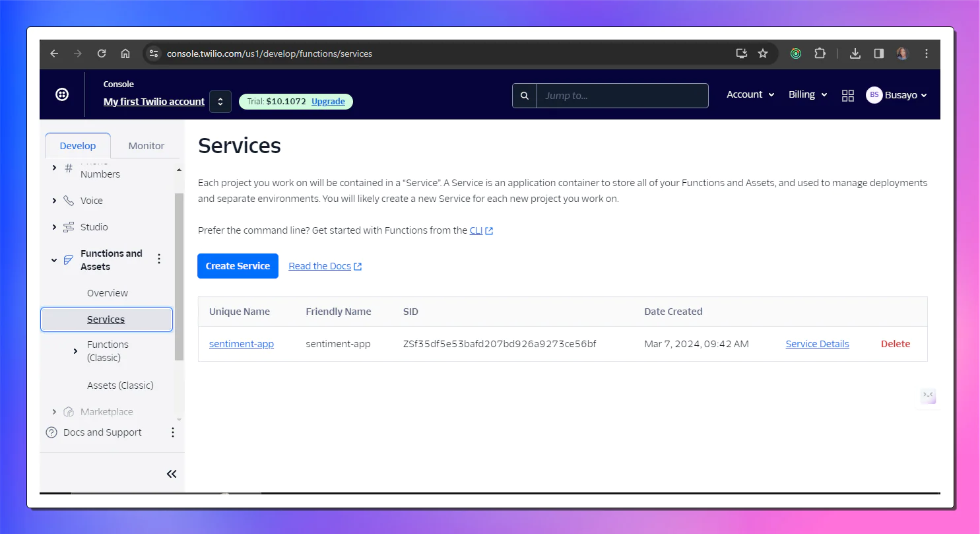Screen dimensions: 980x534
Task: Open the sentiment-app service link
Action: 242,344
